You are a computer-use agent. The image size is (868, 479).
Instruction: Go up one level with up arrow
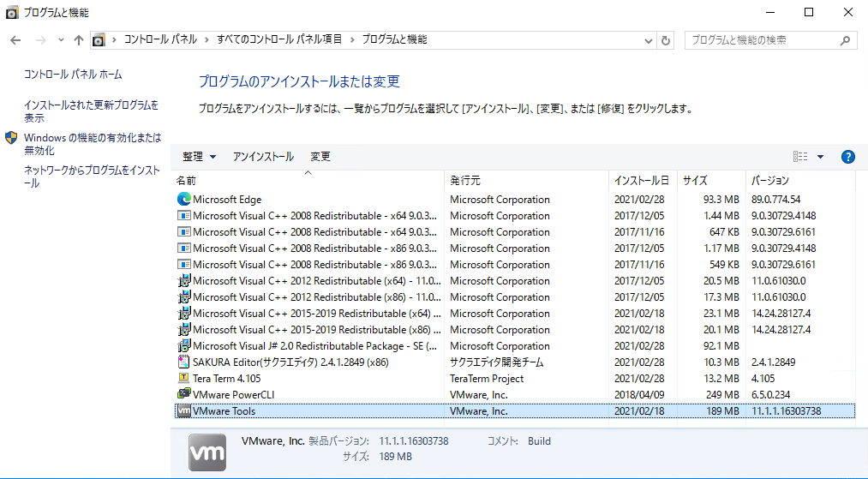[79, 40]
